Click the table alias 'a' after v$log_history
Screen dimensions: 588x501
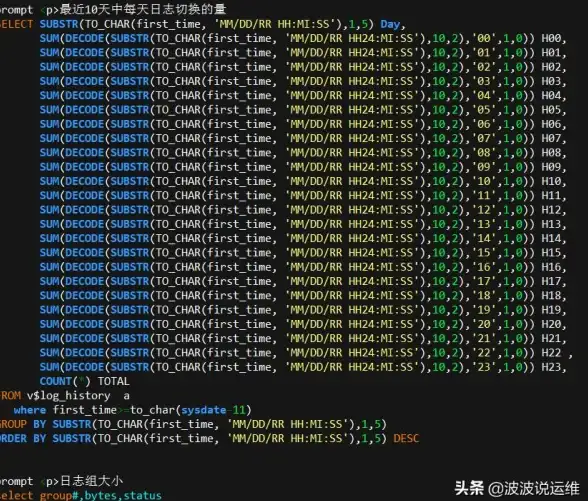click(x=126, y=396)
